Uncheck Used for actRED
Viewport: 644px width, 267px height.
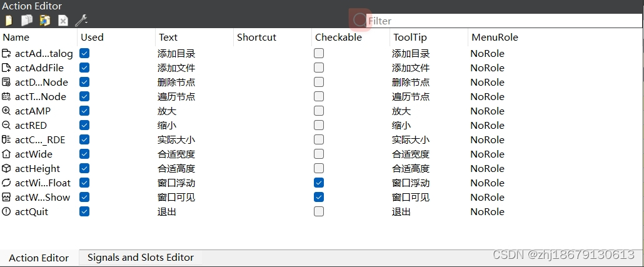coord(84,125)
